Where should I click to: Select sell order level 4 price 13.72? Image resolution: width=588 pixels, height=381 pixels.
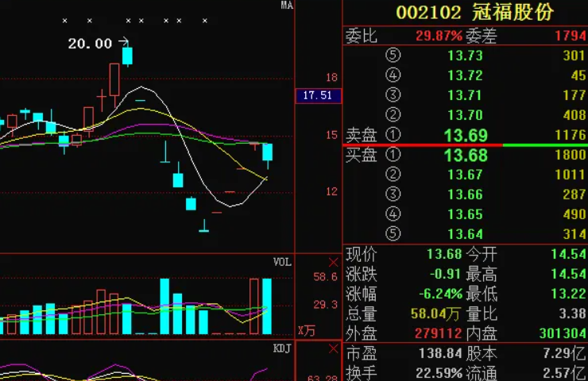[x=465, y=75]
